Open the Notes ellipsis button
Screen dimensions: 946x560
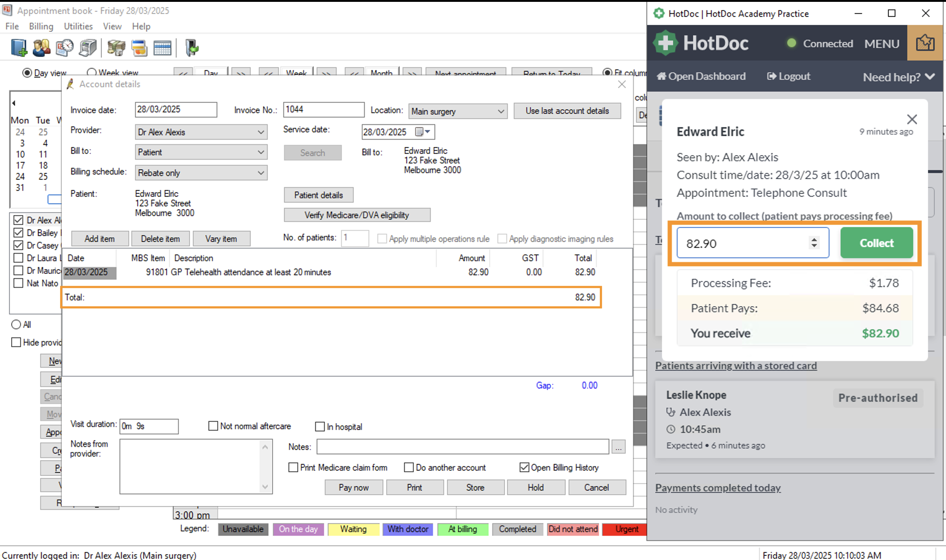[618, 447]
